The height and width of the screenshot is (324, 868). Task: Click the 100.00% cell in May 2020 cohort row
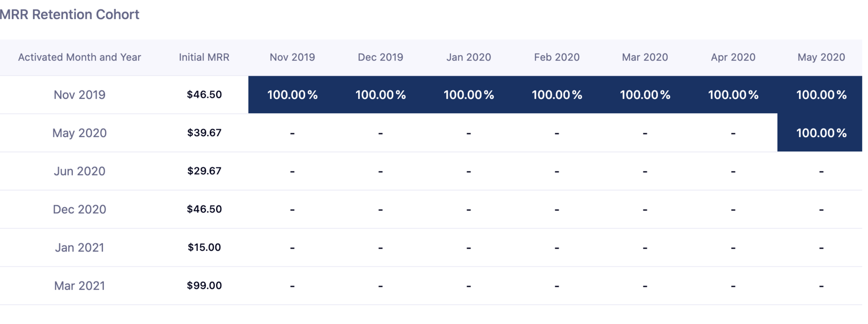coord(821,133)
